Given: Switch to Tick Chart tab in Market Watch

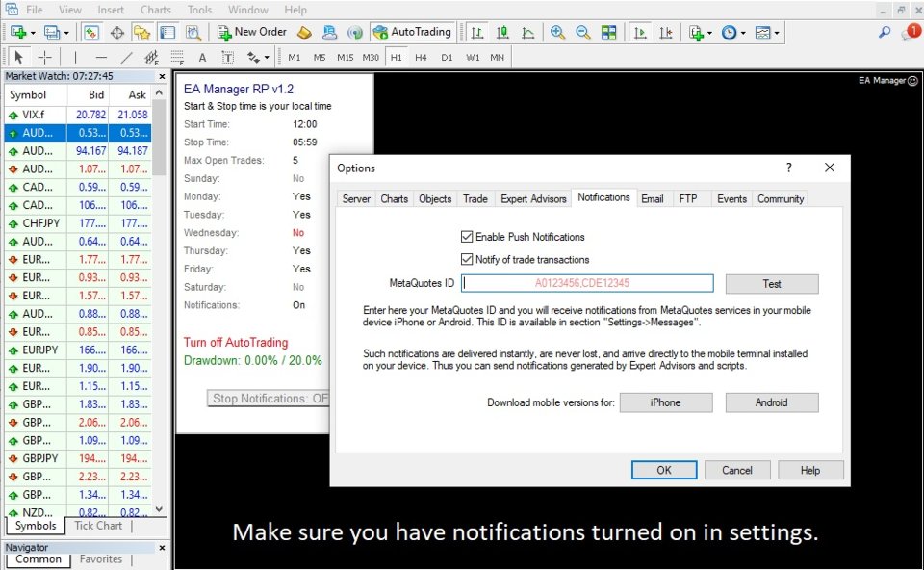Looking at the screenshot, I should click(x=98, y=525).
